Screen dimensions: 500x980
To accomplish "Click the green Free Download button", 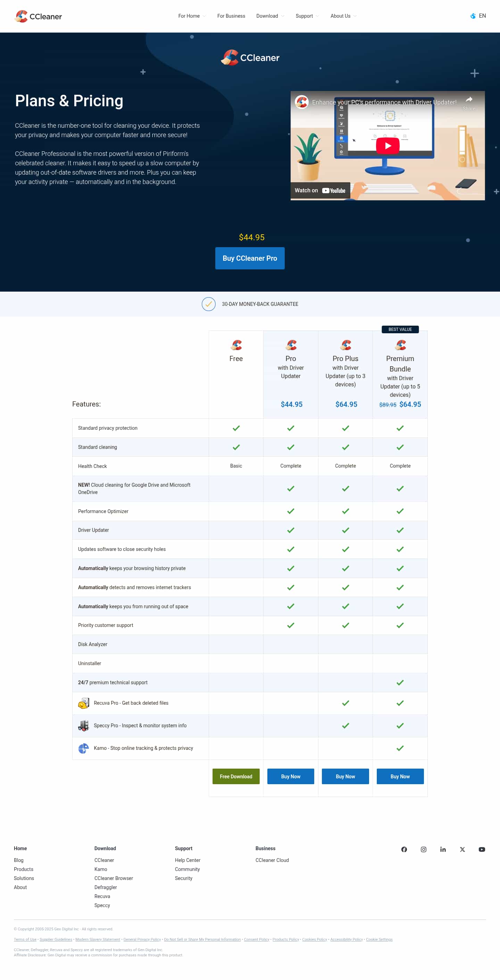I will click(x=236, y=777).
